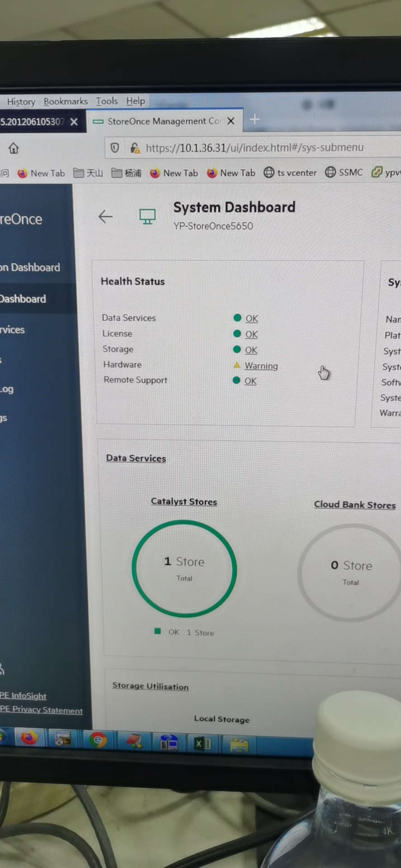Click the Data Services OK link
The height and width of the screenshot is (868, 401).
252,318
